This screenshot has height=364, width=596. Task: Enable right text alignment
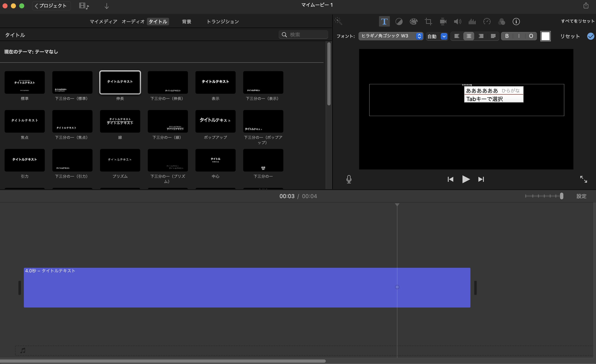pos(481,36)
